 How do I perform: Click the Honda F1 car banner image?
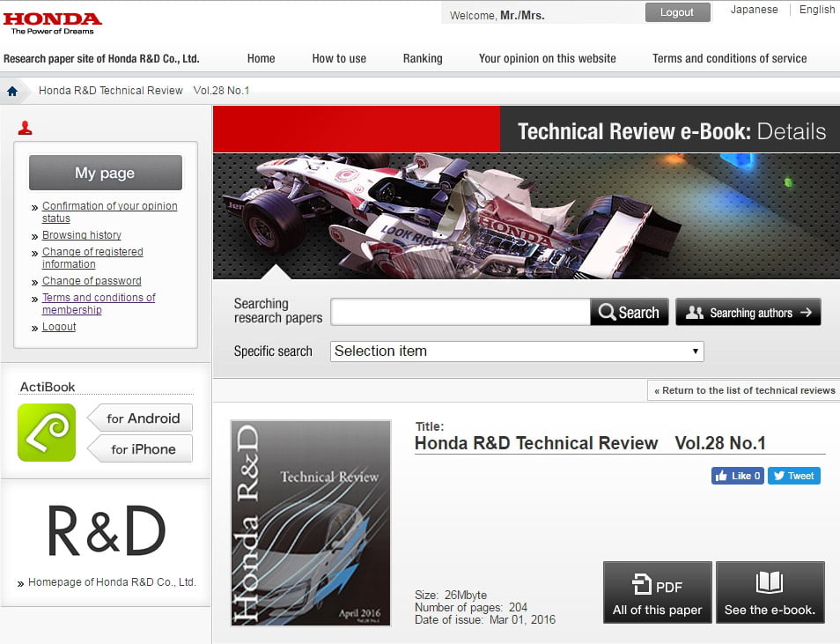tap(527, 216)
